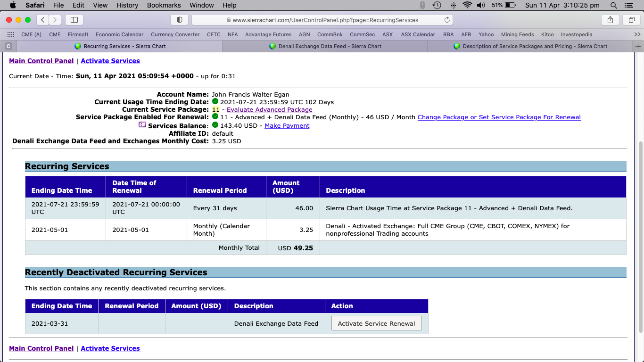644x362 pixels.
Task: Go back using Safari's back arrow
Action: coord(43,20)
